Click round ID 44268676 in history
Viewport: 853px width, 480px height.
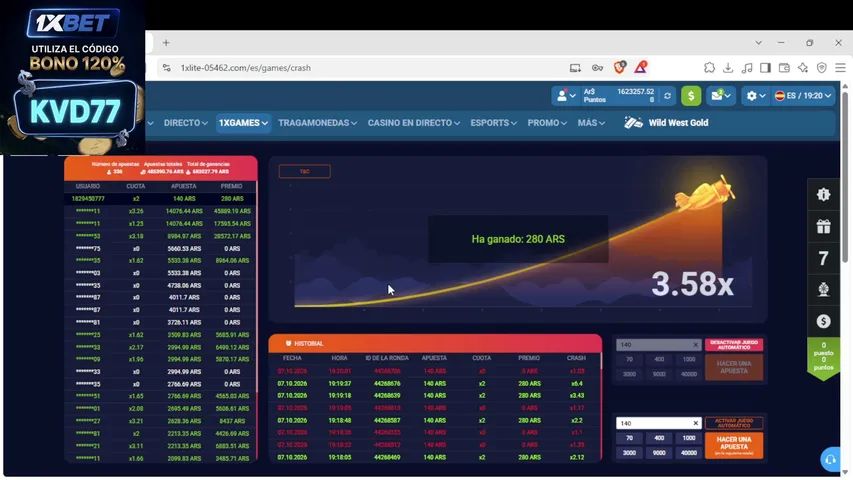tap(387, 384)
